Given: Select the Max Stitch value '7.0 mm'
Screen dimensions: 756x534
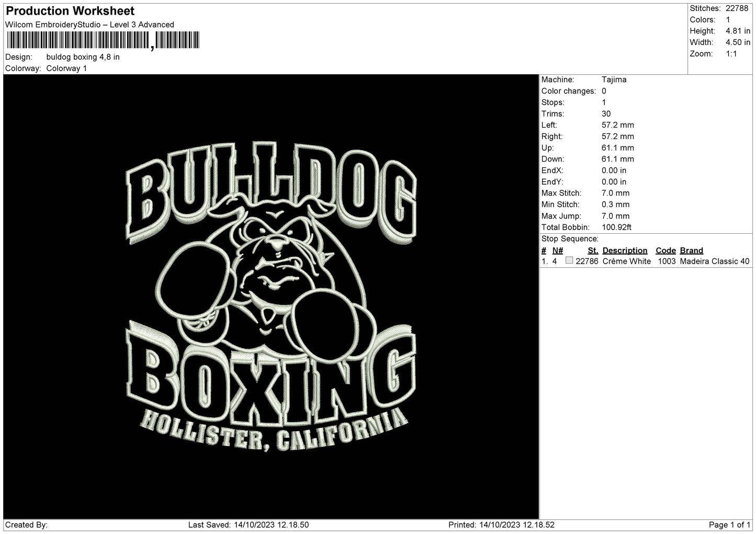Looking at the screenshot, I should pos(616,193).
